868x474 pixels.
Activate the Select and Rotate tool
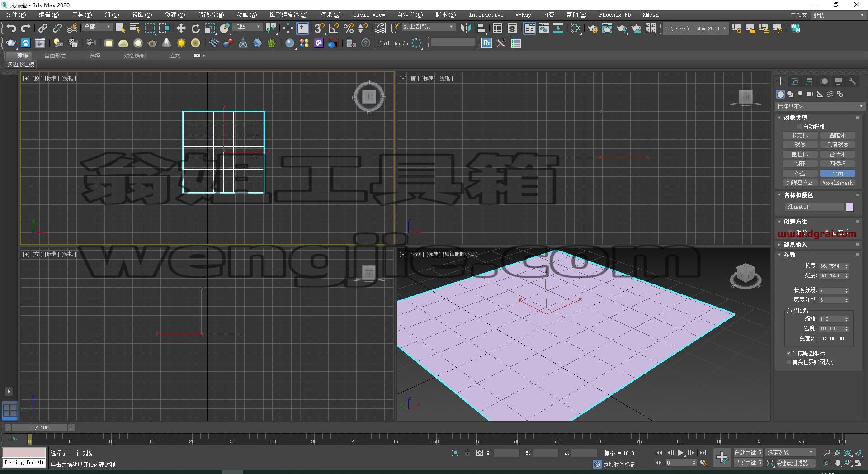tap(195, 28)
